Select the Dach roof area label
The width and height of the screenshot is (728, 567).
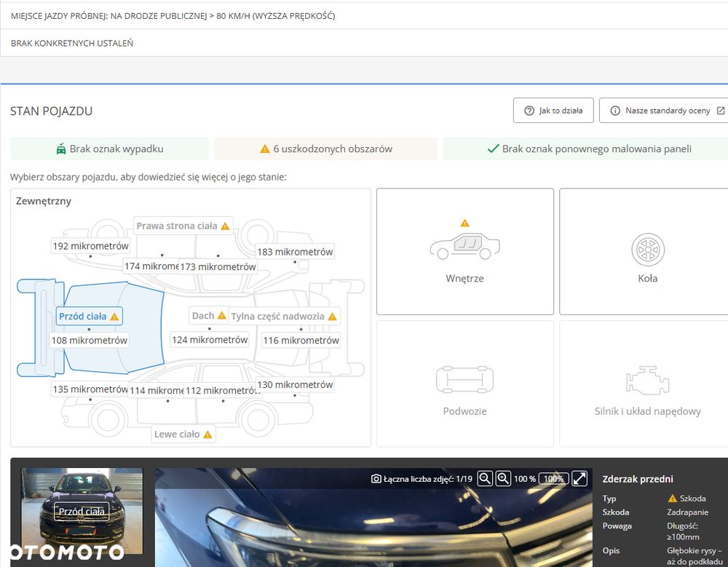(x=208, y=316)
